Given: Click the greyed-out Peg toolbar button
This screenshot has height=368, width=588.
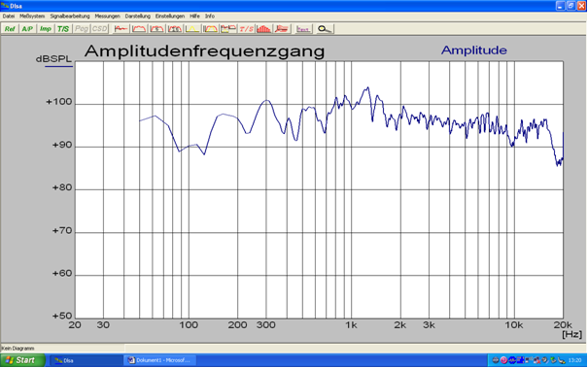Looking at the screenshot, I should [x=81, y=29].
